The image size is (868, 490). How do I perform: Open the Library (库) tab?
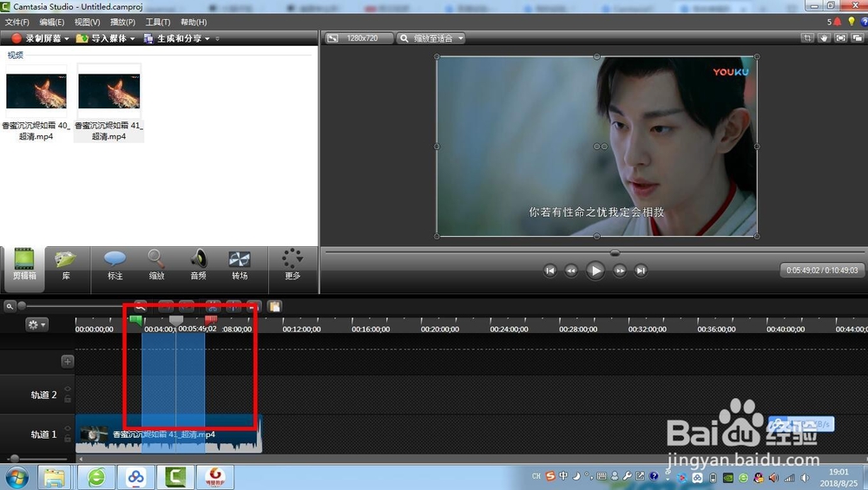(66, 265)
